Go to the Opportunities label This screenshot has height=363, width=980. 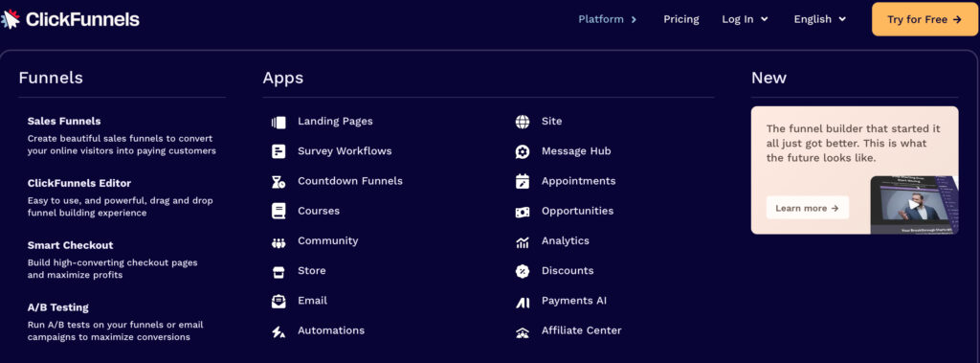click(577, 211)
